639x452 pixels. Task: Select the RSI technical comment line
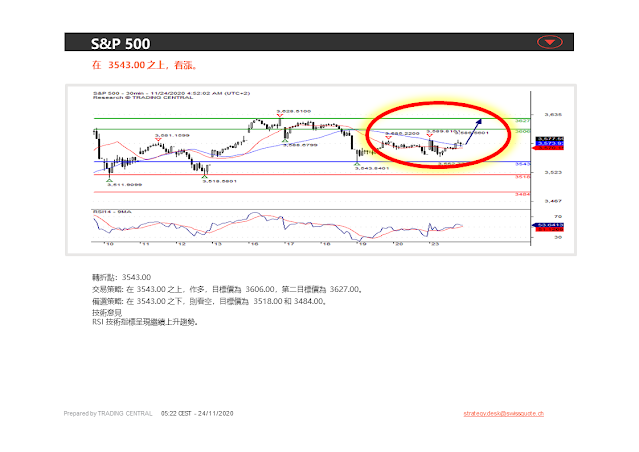[145, 322]
